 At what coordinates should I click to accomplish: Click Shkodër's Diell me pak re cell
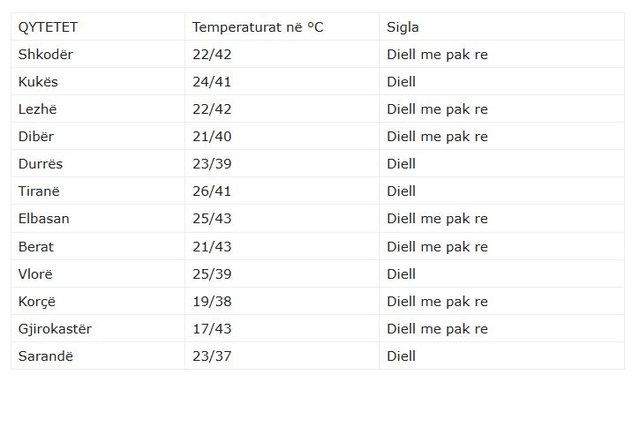(x=437, y=54)
